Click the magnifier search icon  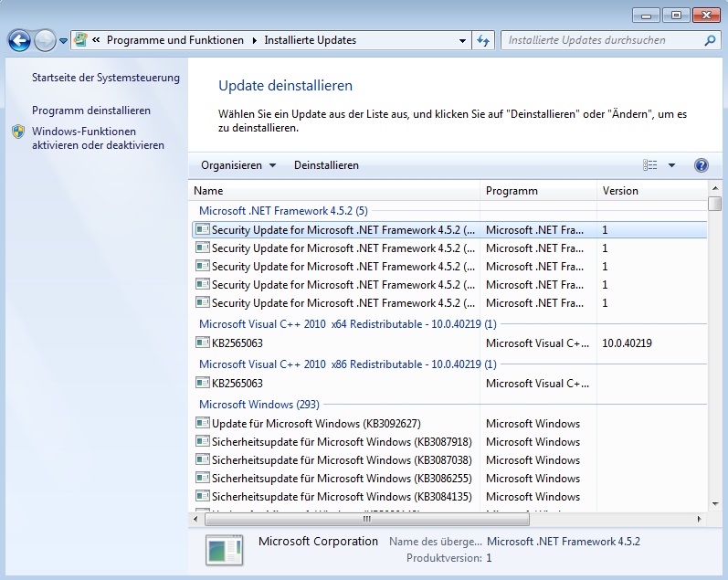710,40
